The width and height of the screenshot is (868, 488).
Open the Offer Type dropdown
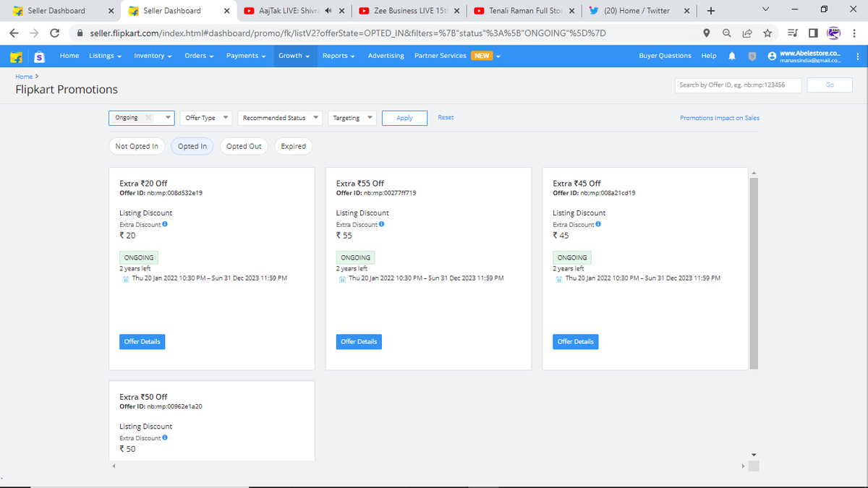(x=205, y=118)
